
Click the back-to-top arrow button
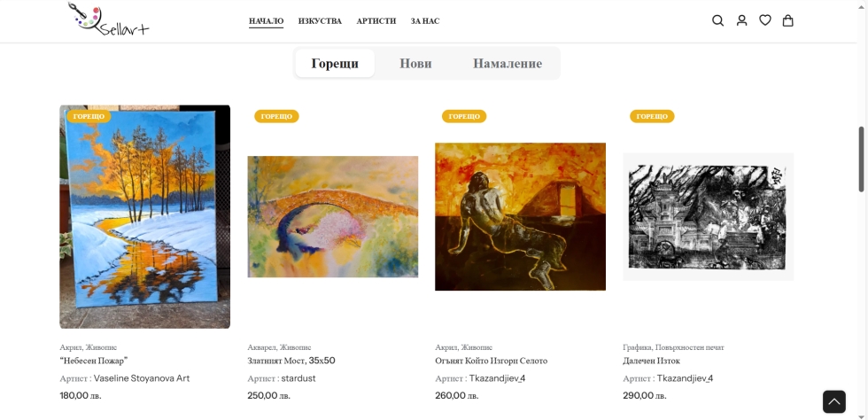tap(833, 401)
